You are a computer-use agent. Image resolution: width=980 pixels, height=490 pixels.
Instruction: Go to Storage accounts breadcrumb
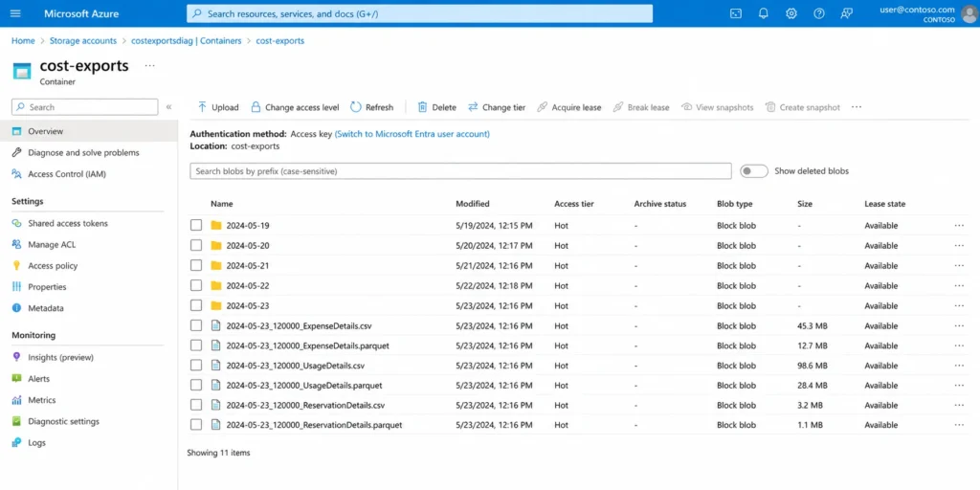(x=83, y=40)
